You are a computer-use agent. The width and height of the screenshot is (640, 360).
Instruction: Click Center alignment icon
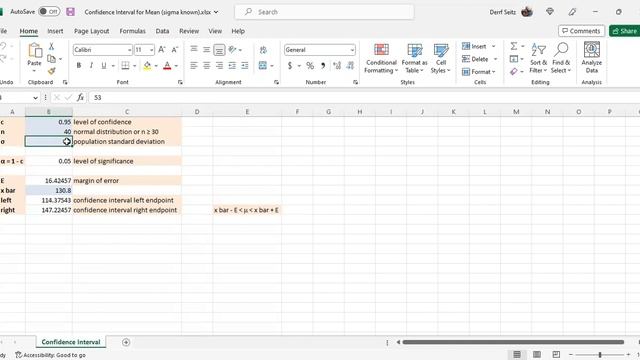point(207,65)
